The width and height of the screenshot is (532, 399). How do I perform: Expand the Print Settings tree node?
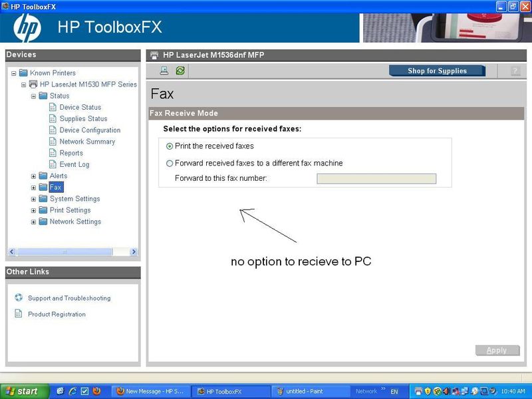coord(33,211)
